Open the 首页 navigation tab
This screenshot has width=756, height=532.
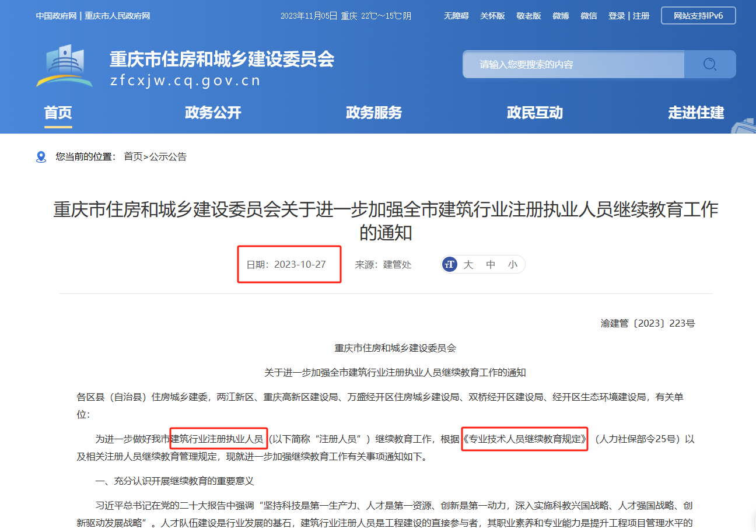(x=58, y=113)
